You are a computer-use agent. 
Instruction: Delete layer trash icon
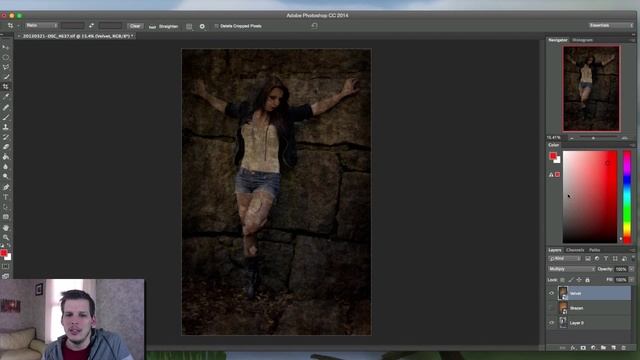click(623, 348)
